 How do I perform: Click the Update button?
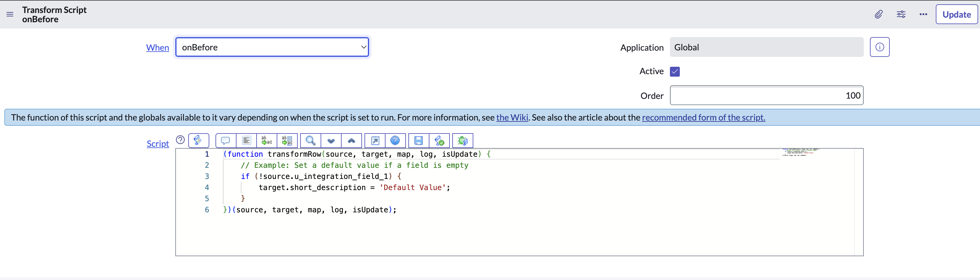pyautogui.click(x=957, y=15)
